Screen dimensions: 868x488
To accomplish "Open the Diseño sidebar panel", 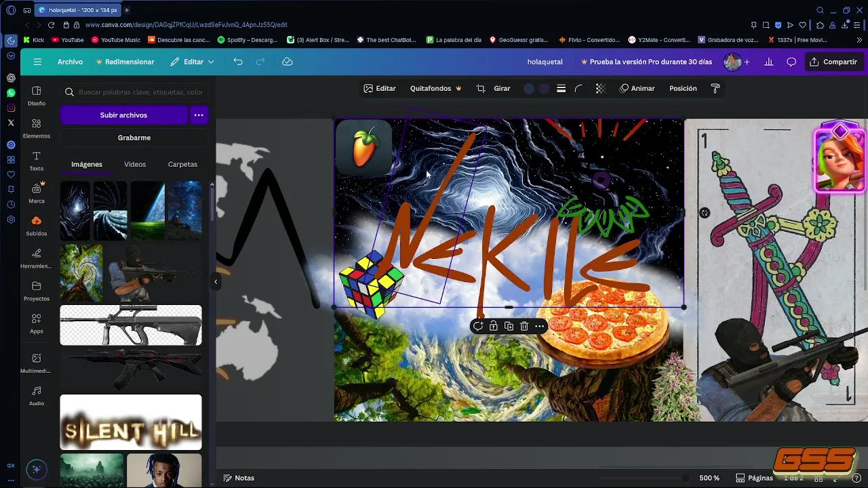I will click(x=37, y=96).
